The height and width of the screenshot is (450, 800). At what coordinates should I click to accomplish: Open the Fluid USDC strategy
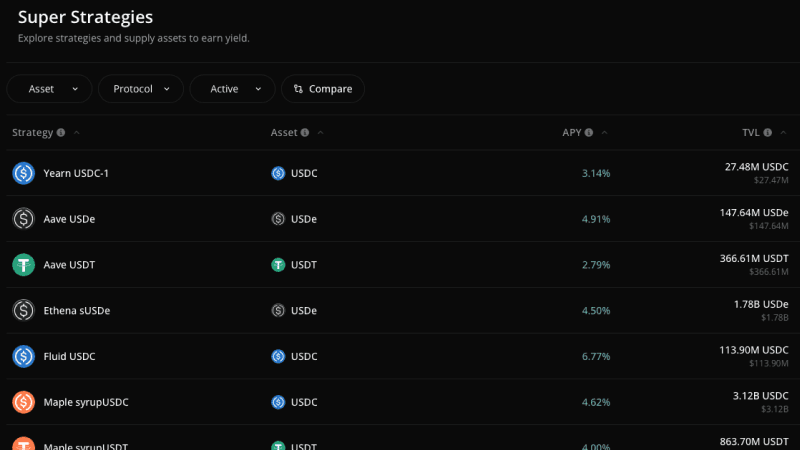tap(69, 357)
